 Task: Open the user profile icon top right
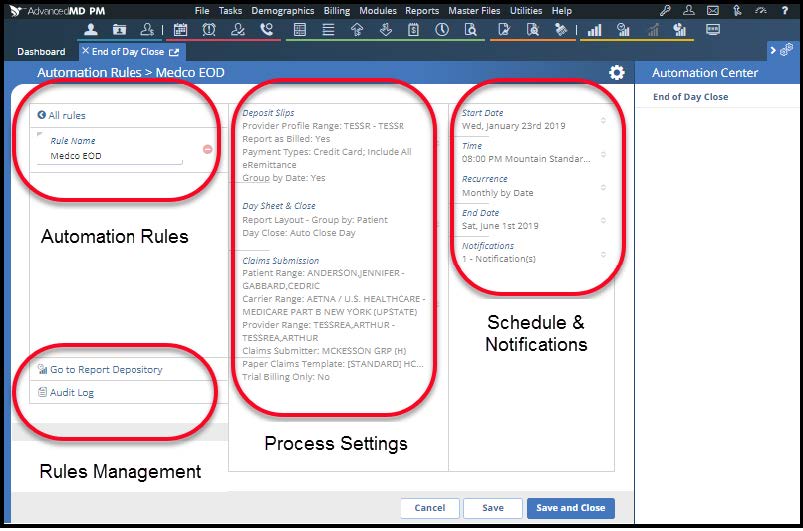(689, 10)
